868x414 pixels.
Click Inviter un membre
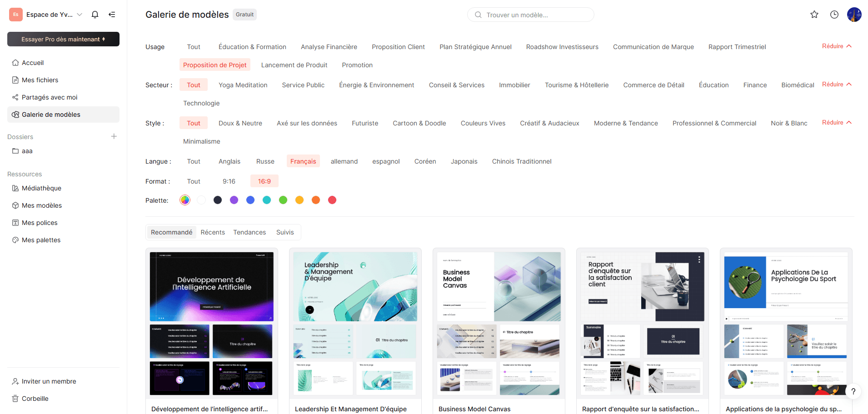63,381
